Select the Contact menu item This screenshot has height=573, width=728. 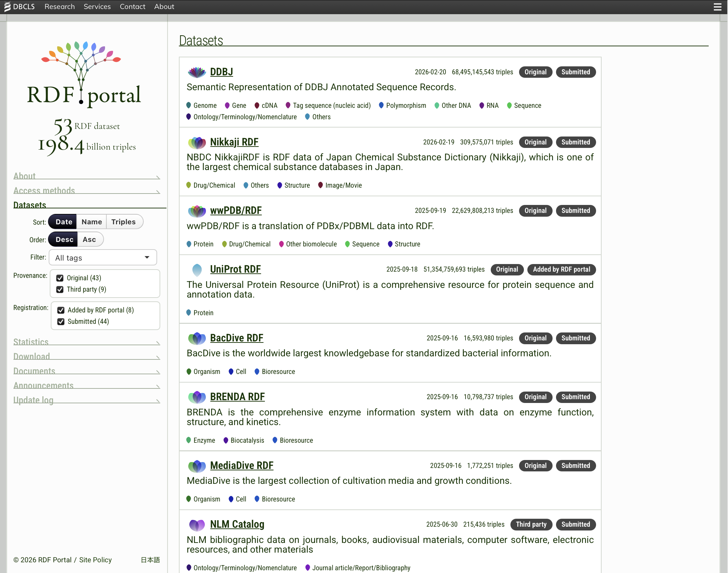click(x=132, y=7)
